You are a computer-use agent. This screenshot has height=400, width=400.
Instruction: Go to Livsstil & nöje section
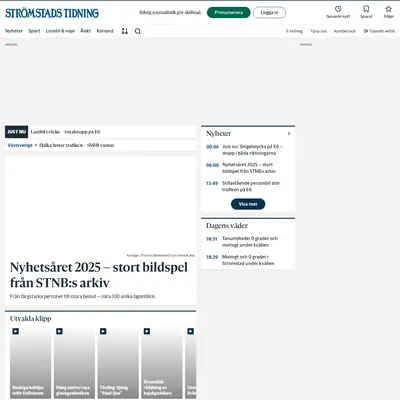[x=60, y=31]
